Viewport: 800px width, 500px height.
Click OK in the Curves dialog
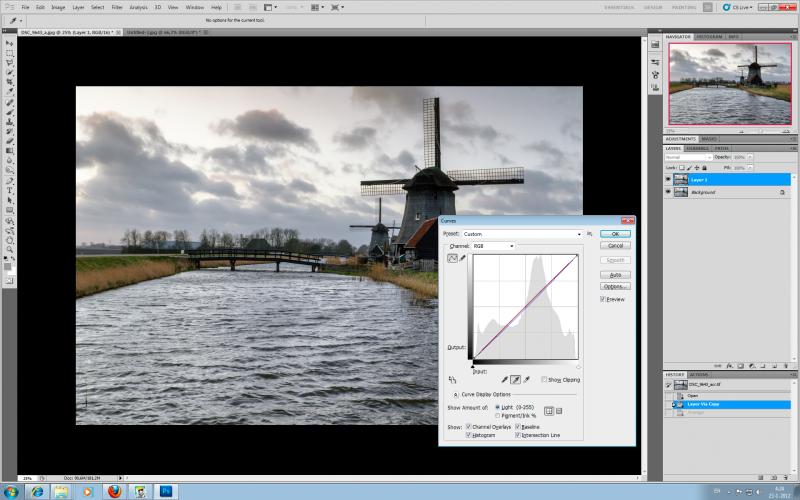click(615, 234)
